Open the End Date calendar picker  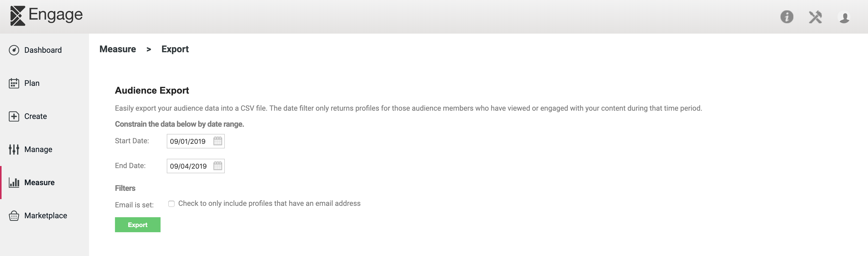click(x=218, y=166)
